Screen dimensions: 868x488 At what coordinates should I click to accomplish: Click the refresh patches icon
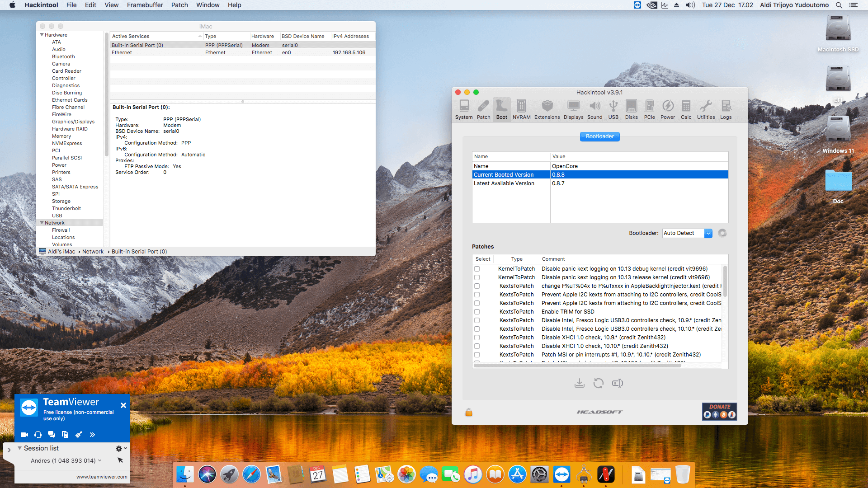click(598, 383)
